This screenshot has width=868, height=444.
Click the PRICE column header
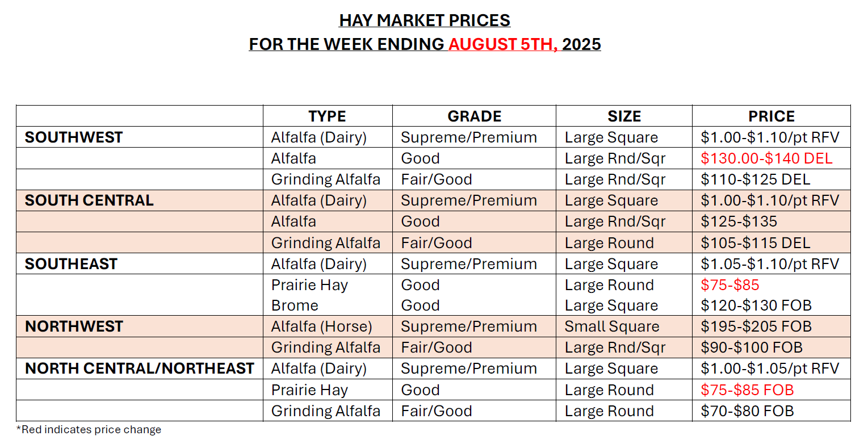tap(771, 116)
